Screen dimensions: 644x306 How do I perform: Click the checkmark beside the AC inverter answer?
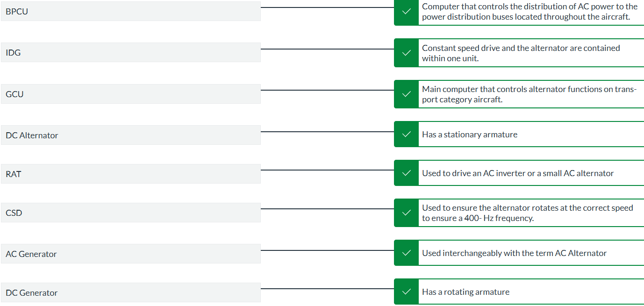pos(406,173)
